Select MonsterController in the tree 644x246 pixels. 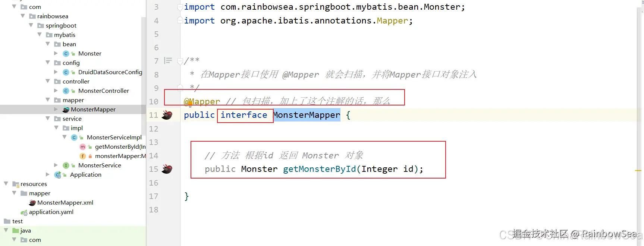pos(104,91)
